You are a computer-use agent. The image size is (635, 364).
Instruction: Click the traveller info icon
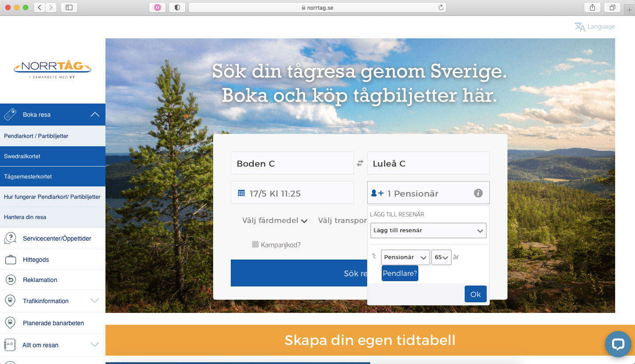(x=478, y=193)
